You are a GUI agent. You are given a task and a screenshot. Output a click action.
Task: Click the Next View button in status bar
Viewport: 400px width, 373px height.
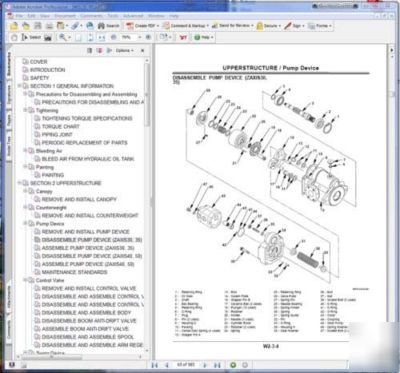245,365
